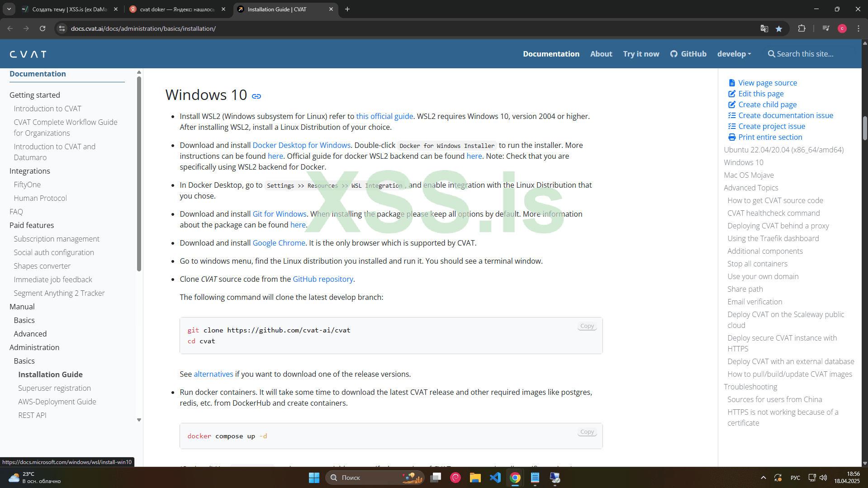Open Introduction to CVAT in sidebar
This screenshot has height=488, width=868.
(47, 109)
